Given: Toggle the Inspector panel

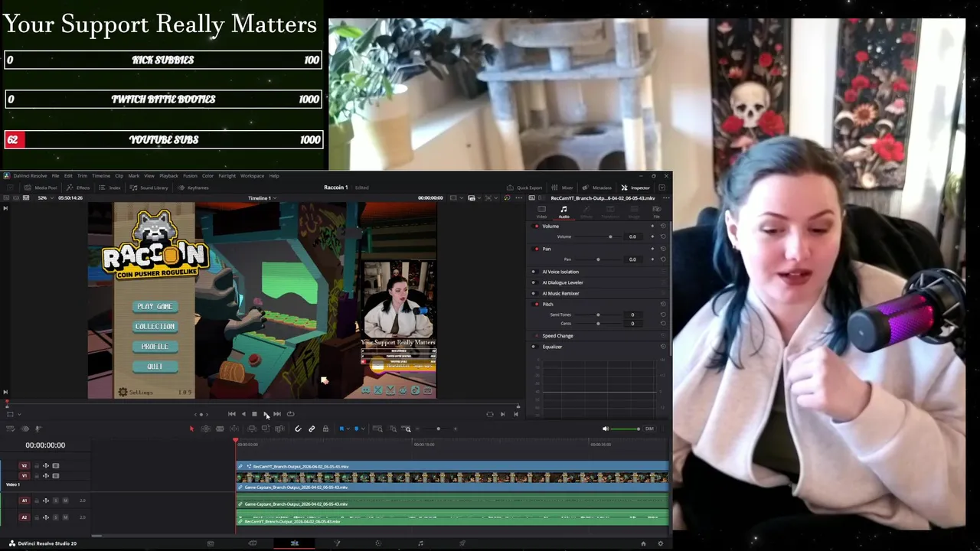Looking at the screenshot, I should pyautogui.click(x=635, y=187).
